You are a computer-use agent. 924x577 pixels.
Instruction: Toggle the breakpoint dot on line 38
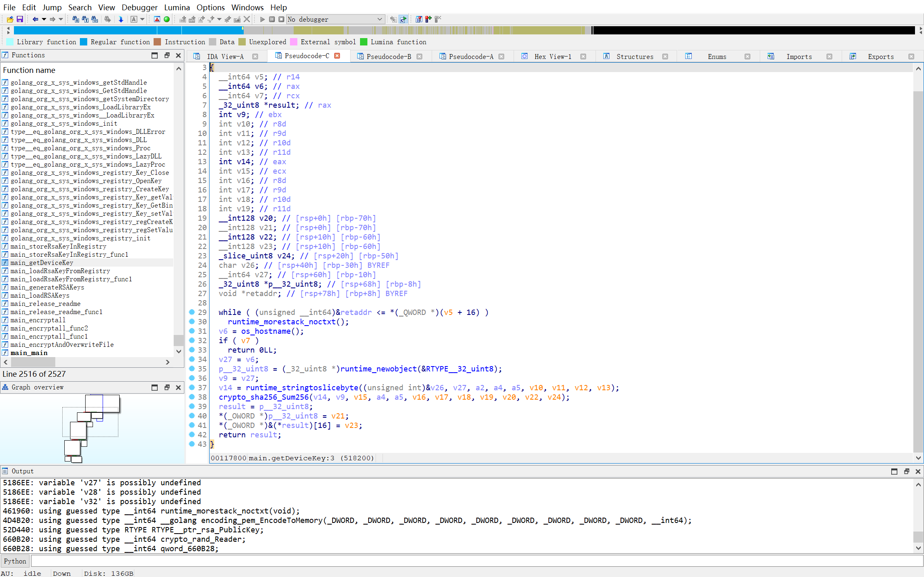(192, 397)
